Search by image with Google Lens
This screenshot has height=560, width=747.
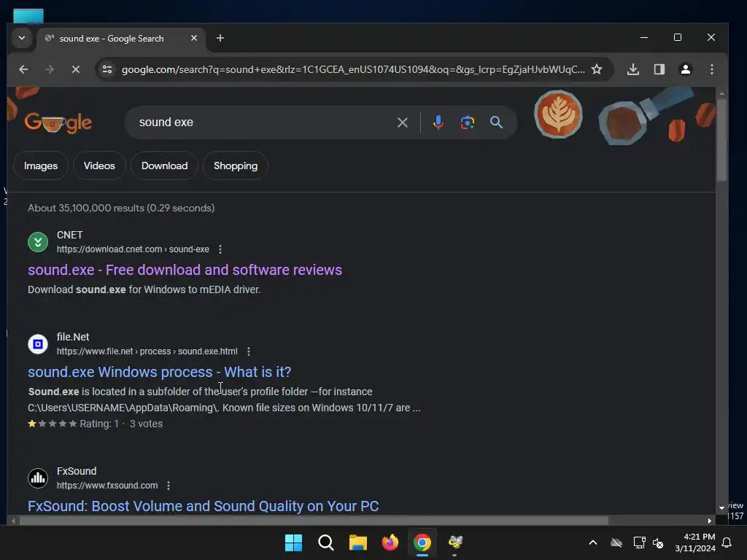point(468,122)
